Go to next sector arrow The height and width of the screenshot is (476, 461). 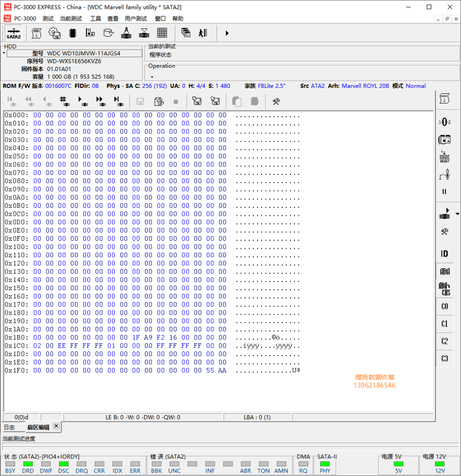82,101
